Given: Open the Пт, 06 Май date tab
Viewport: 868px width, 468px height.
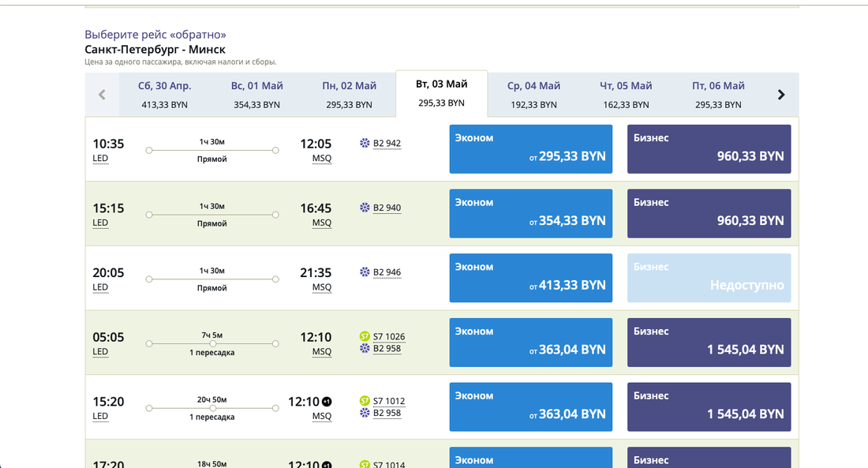Looking at the screenshot, I should [718, 95].
